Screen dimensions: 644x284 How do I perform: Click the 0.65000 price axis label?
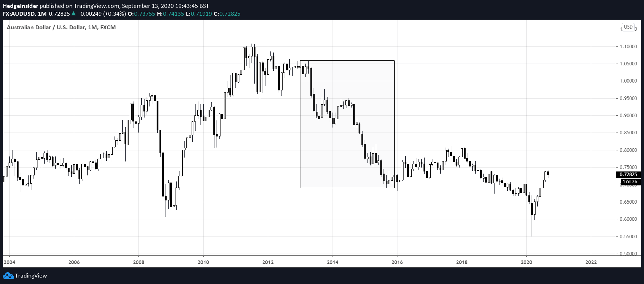point(628,202)
